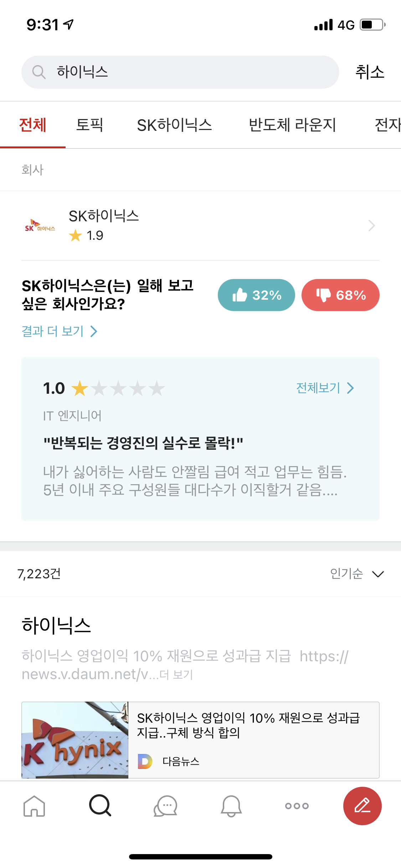This screenshot has height=868, width=401.
Task: Tap the home icon in bottom navigation
Action: (34, 806)
